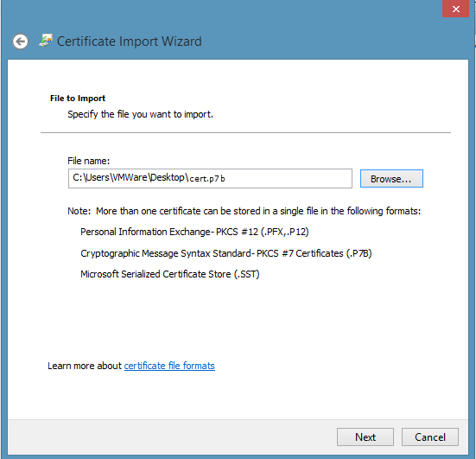Cancel the certificate import
The height and width of the screenshot is (459, 476).
(430, 437)
